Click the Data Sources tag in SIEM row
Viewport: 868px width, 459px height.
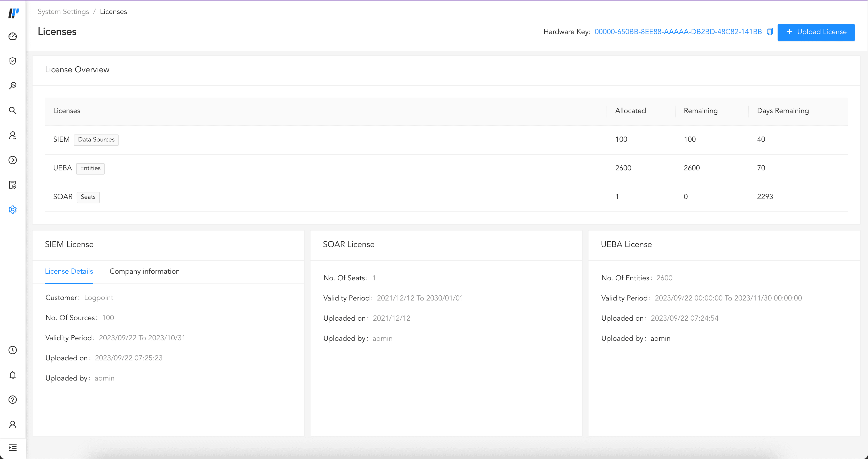[96, 139]
